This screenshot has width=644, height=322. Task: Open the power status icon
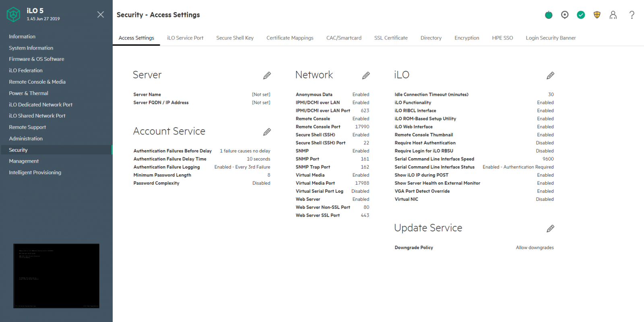[549, 15]
